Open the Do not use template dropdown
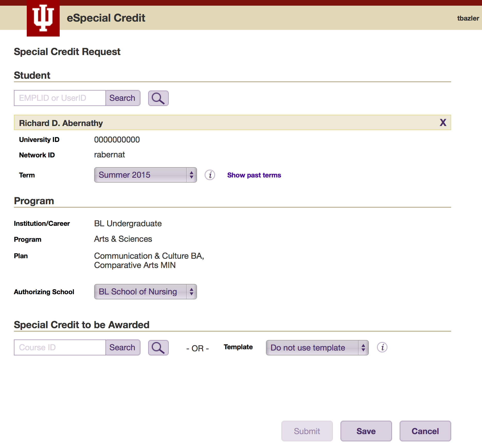The height and width of the screenshot is (448, 482). (x=317, y=348)
